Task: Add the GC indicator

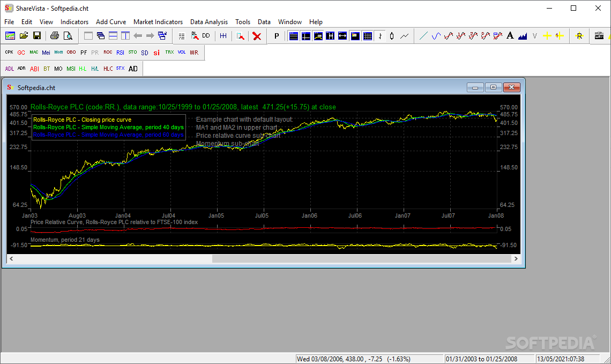Action: click(x=21, y=53)
